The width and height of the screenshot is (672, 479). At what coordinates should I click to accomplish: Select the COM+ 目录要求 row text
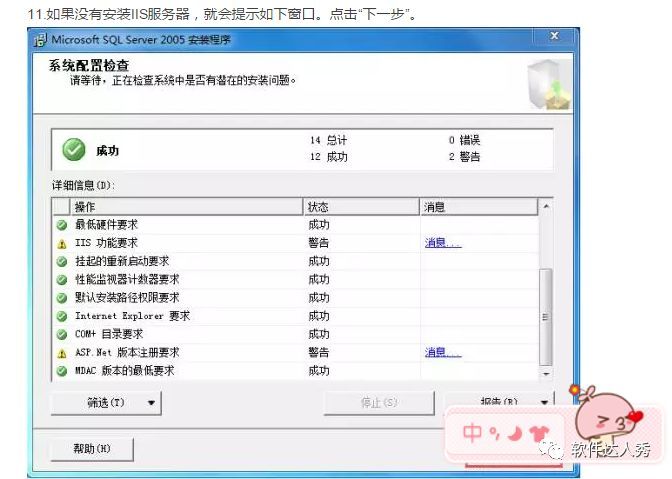(x=109, y=334)
